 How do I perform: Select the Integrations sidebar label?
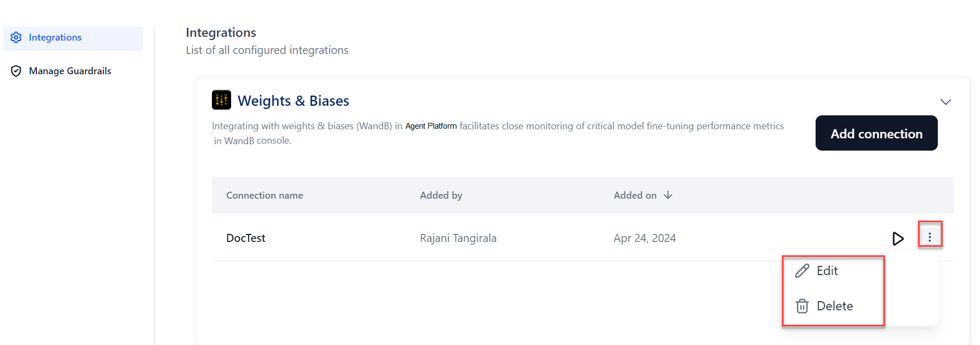(55, 37)
